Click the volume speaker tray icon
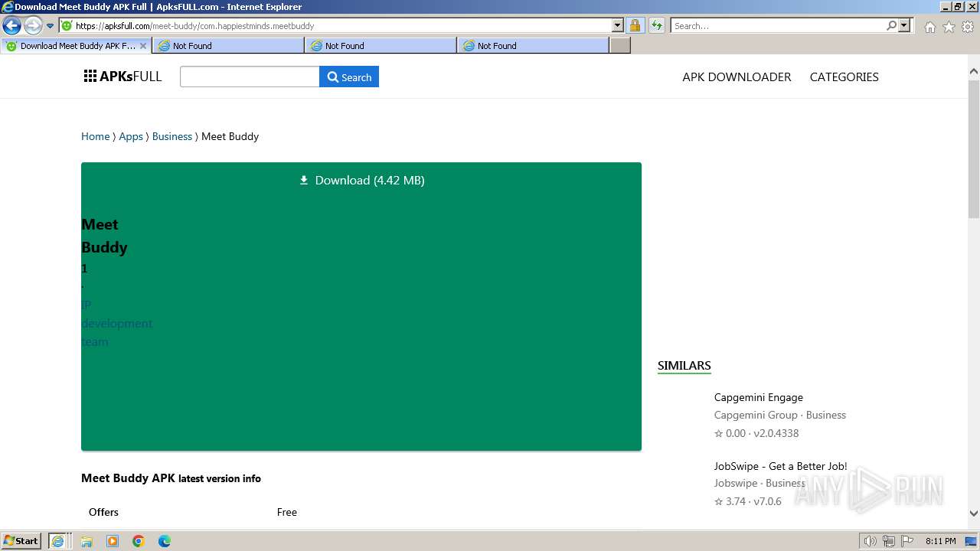 pos(870,541)
